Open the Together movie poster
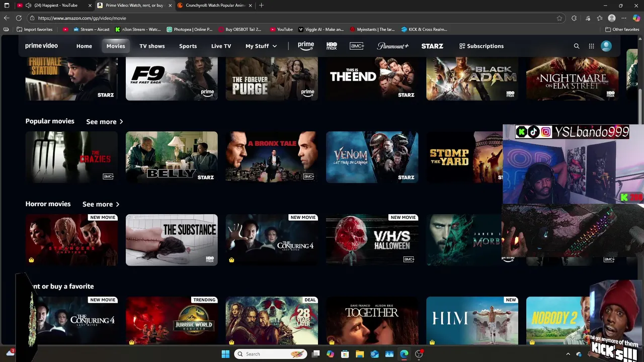Viewport: 644px width, 362px height. point(372,321)
